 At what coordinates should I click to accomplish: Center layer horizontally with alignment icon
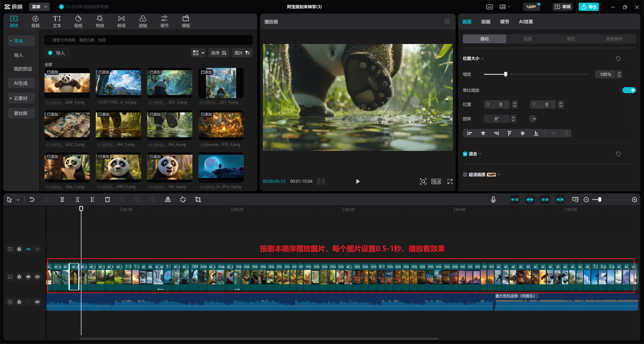(x=483, y=133)
